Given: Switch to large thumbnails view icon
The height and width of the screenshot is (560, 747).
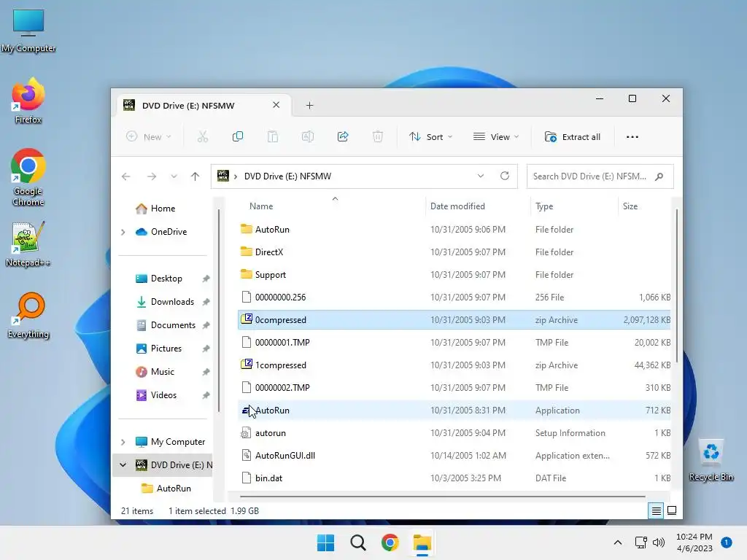Looking at the screenshot, I should coord(672,510).
